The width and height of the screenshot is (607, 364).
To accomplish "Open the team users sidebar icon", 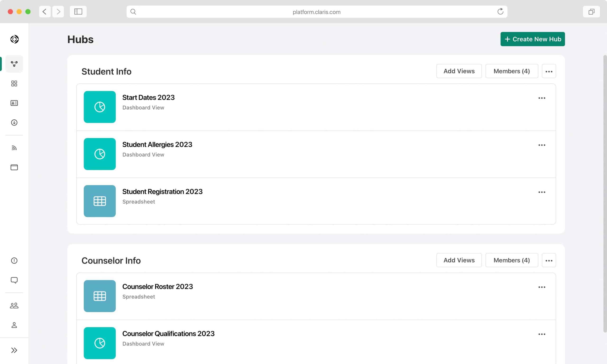I will (14, 305).
